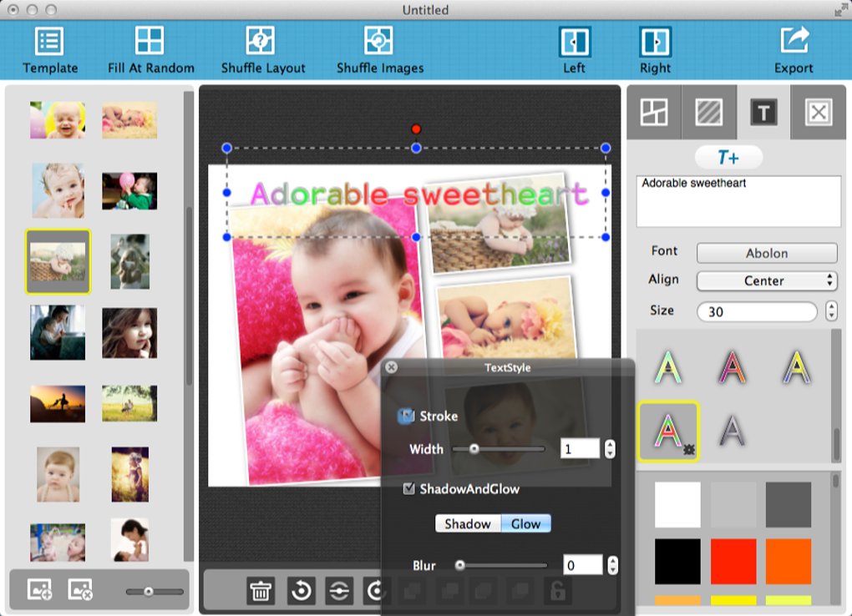Open the Template chooser icon
Screen dimensions: 852x616
tap(49, 41)
